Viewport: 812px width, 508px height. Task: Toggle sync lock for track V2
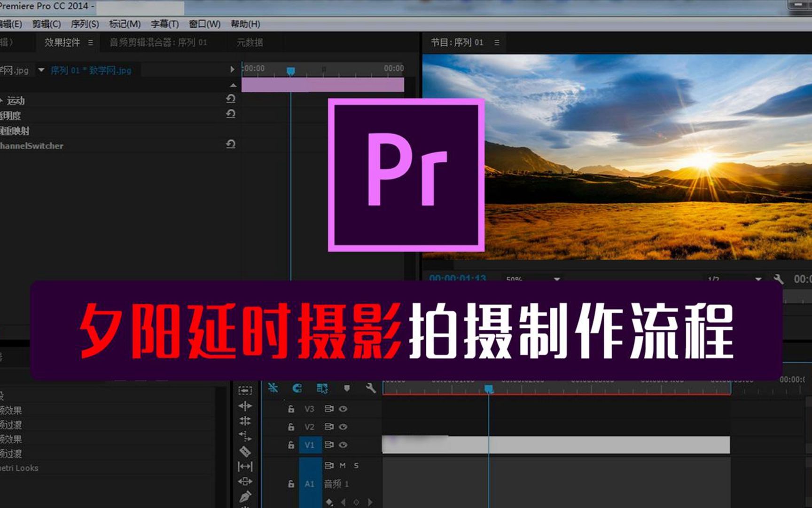click(329, 427)
